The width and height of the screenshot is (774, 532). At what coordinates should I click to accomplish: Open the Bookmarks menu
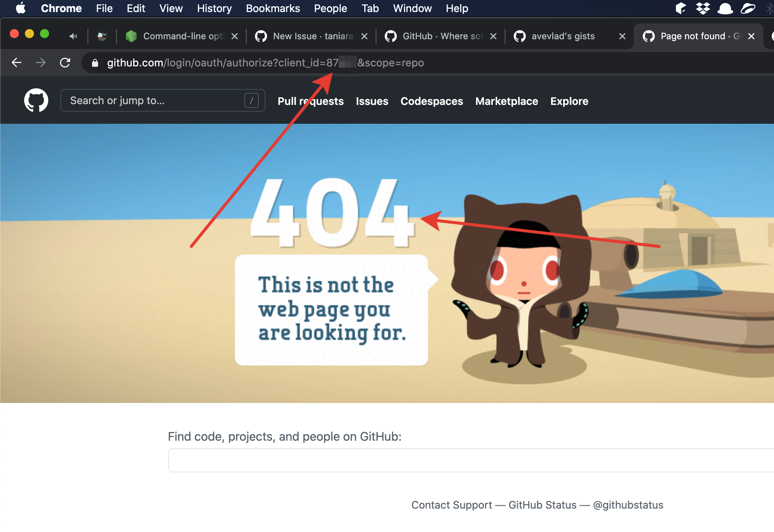(273, 8)
